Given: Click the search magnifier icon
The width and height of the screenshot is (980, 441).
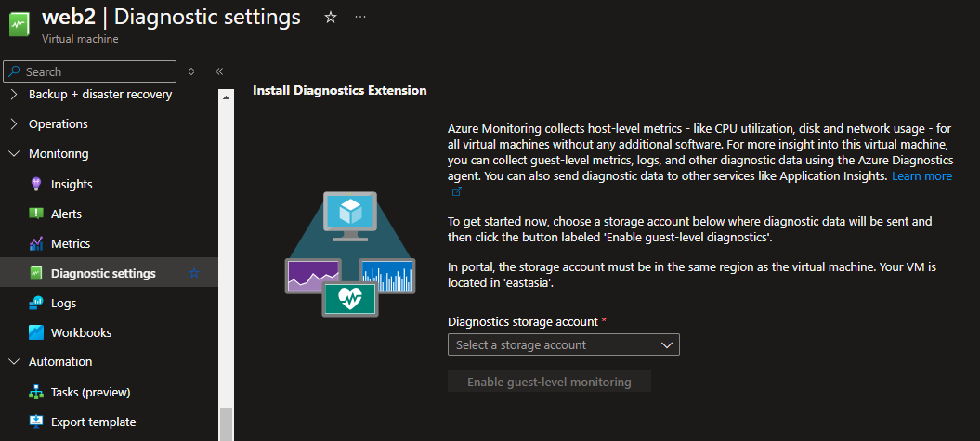Looking at the screenshot, I should click(x=15, y=71).
